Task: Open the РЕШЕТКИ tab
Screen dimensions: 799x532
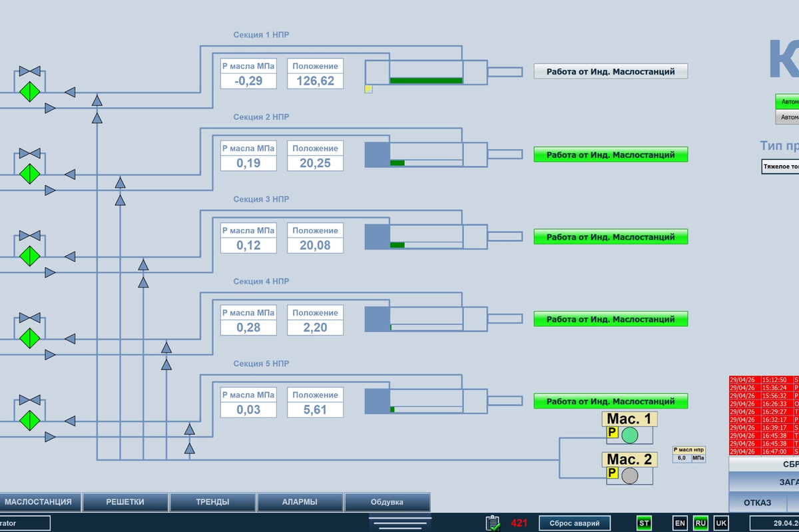Action: 125,502
